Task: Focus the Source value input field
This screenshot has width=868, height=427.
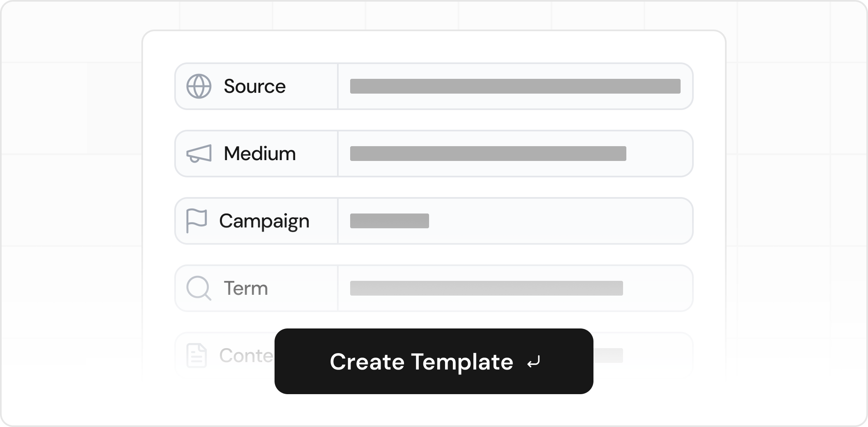Action: (515, 86)
